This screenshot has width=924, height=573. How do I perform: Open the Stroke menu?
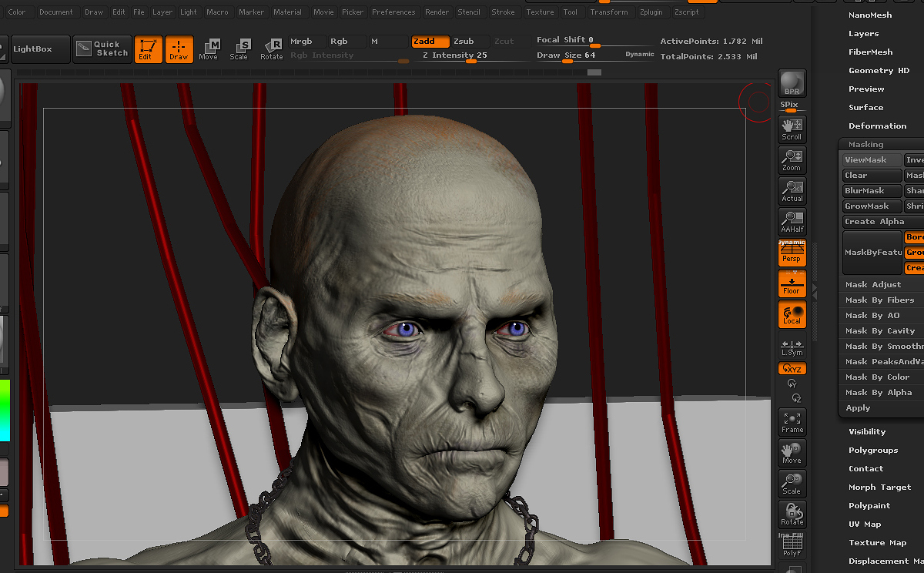504,12
